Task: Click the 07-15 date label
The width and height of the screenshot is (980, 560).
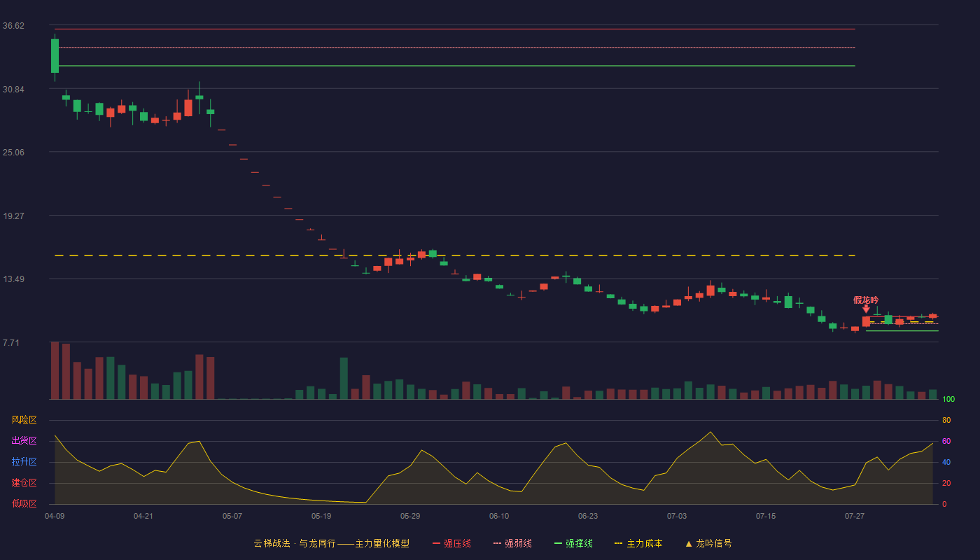Action: (766, 516)
